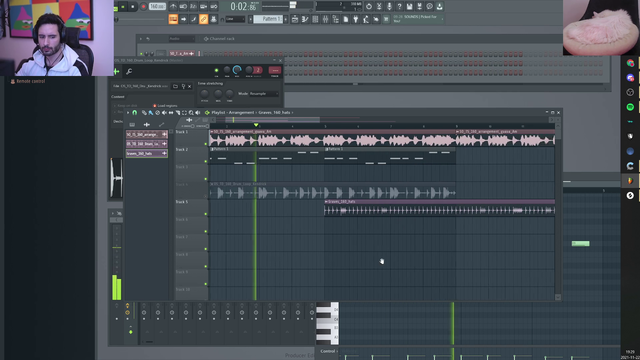
Task: Open the sounds news panel in toolbar
Action: point(417,19)
